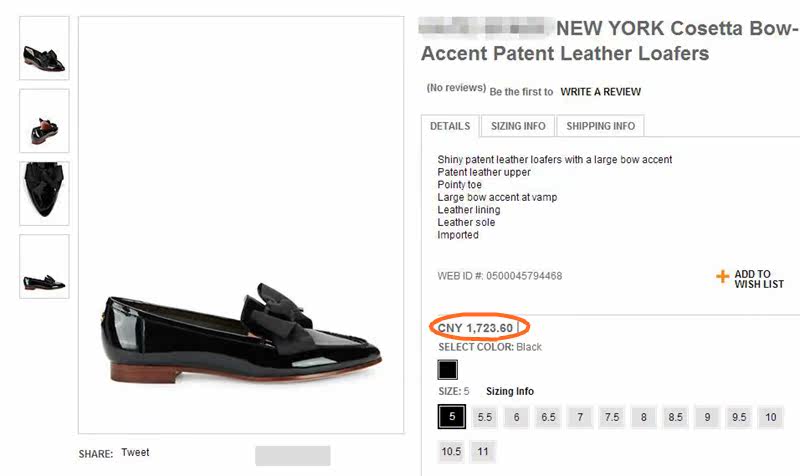Add to Wish List link
The image size is (800, 476).
pos(758,279)
